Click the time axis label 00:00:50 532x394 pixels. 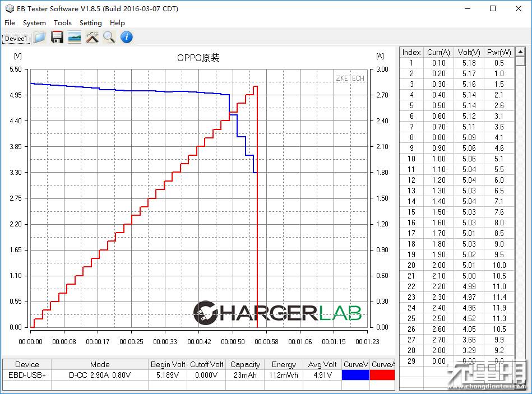[x=233, y=342]
